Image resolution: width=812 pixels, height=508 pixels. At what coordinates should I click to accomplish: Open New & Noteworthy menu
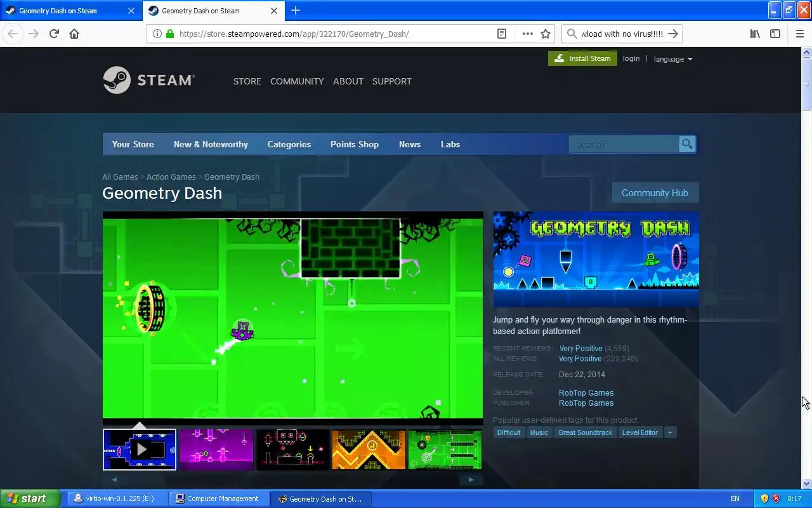click(x=211, y=144)
